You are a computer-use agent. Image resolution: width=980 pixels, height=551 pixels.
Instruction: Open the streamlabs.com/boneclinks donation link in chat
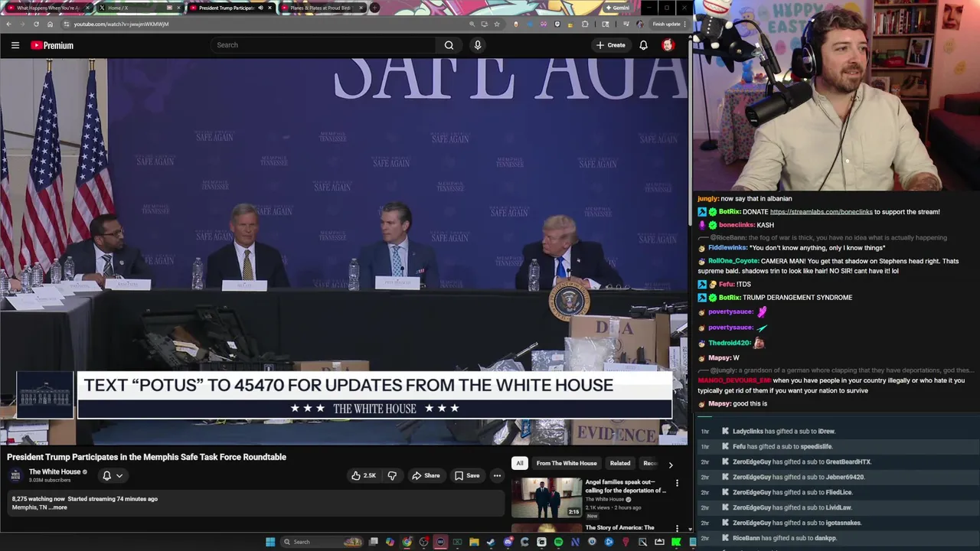(x=821, y=212)
